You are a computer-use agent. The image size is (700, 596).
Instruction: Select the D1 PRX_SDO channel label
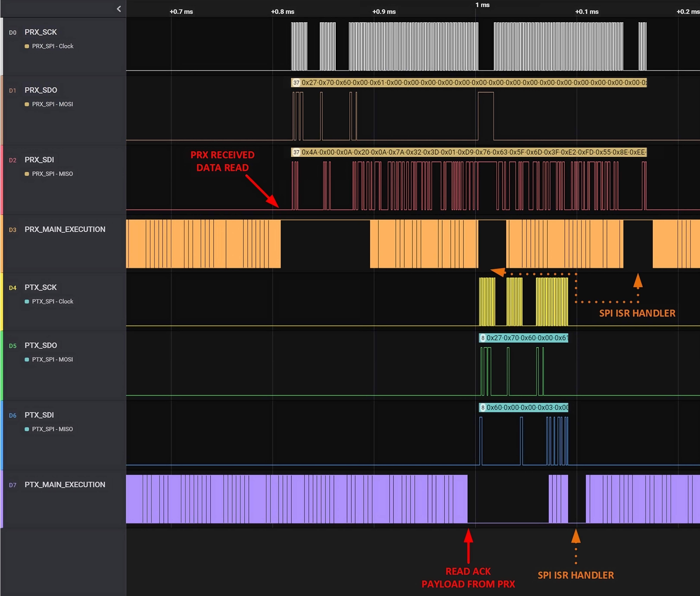41,90
